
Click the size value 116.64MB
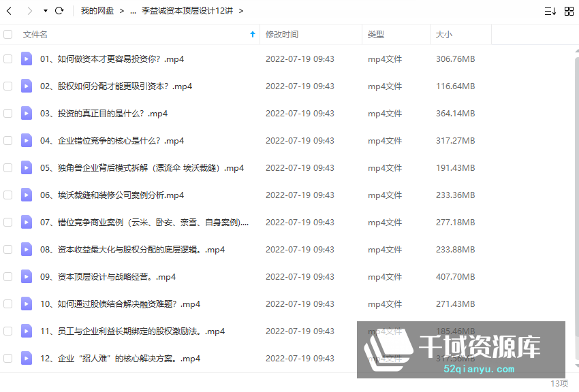point(455,86)
